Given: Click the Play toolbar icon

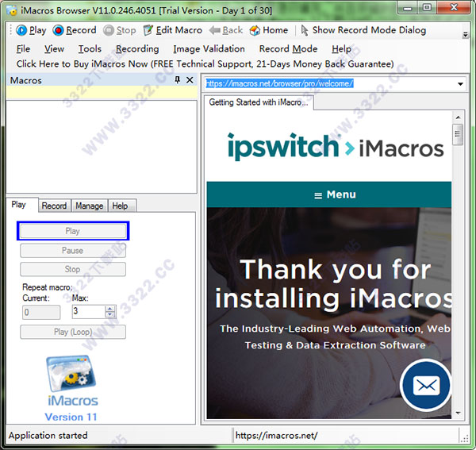Looking at the screenshot, I should (x=21, y=30).
